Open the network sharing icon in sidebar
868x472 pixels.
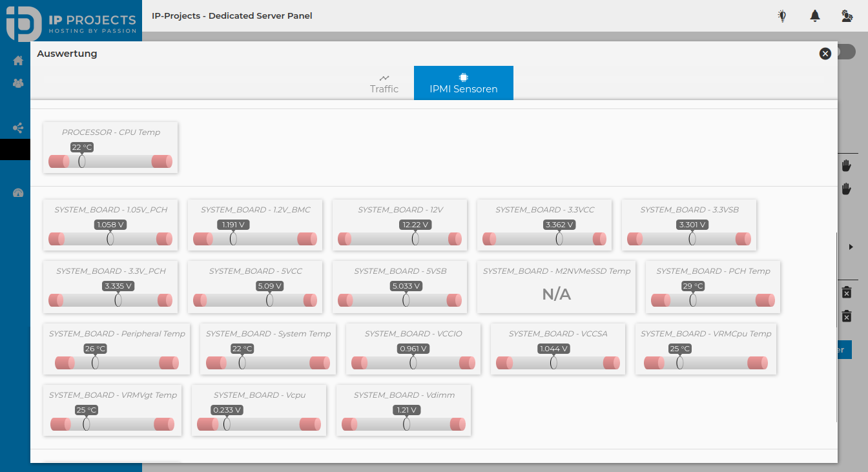pos(17,127)
